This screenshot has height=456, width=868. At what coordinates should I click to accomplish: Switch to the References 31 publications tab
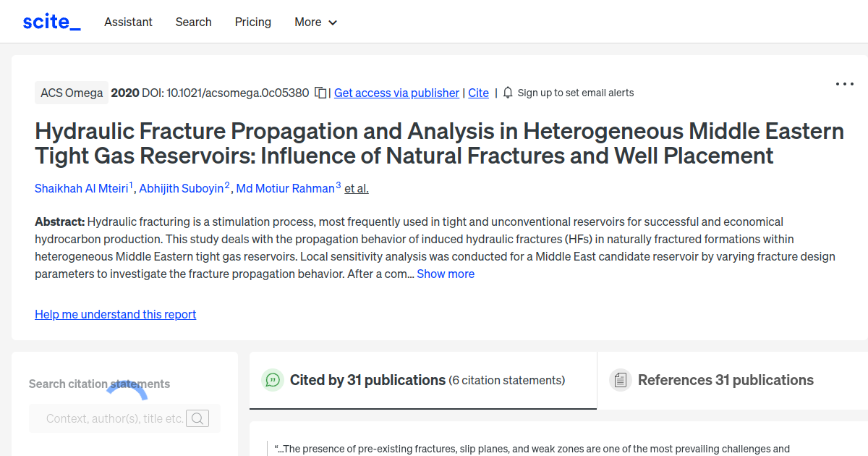tap(726, 379)
